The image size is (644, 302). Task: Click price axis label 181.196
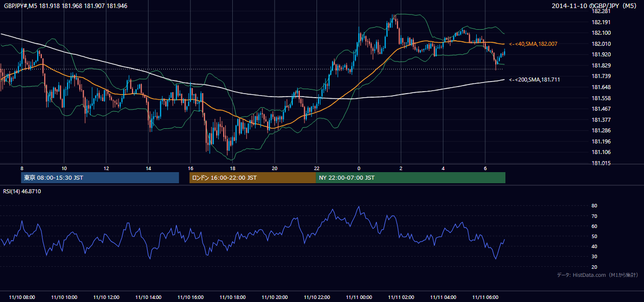601,141
